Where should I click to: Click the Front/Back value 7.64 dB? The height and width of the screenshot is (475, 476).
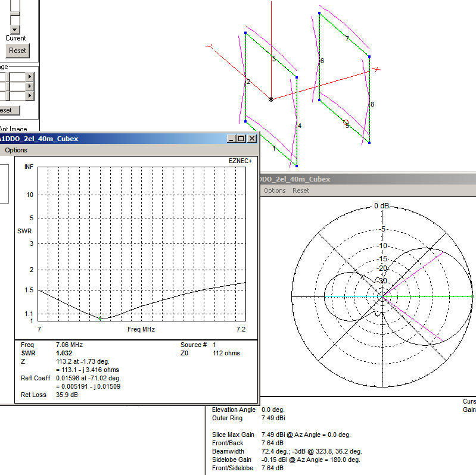click(x=272, y=443)
